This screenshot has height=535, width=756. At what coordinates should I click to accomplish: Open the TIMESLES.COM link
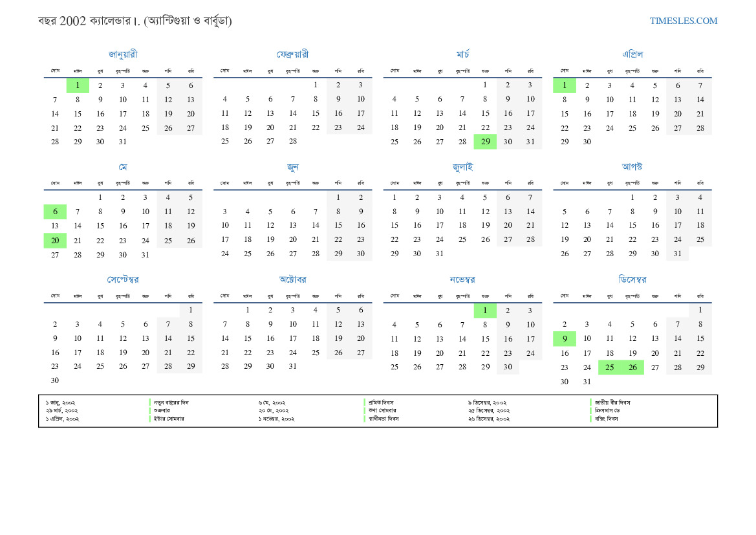point(683,21)
